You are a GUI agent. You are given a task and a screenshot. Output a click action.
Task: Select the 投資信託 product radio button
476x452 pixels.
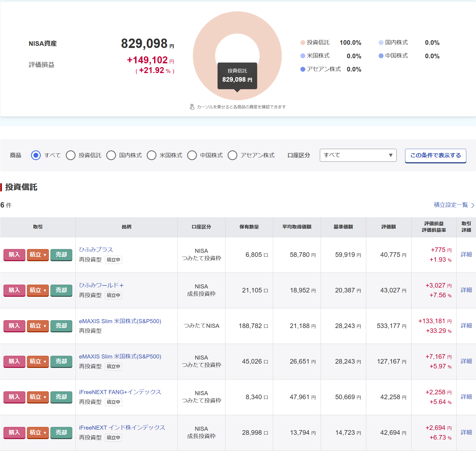(x=71, y=155)
